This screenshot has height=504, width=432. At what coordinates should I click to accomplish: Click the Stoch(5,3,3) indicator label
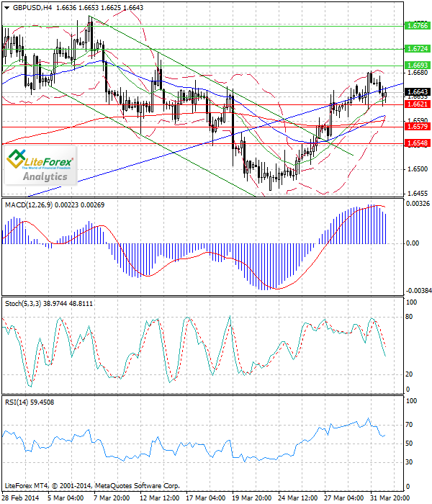(27, 304)
